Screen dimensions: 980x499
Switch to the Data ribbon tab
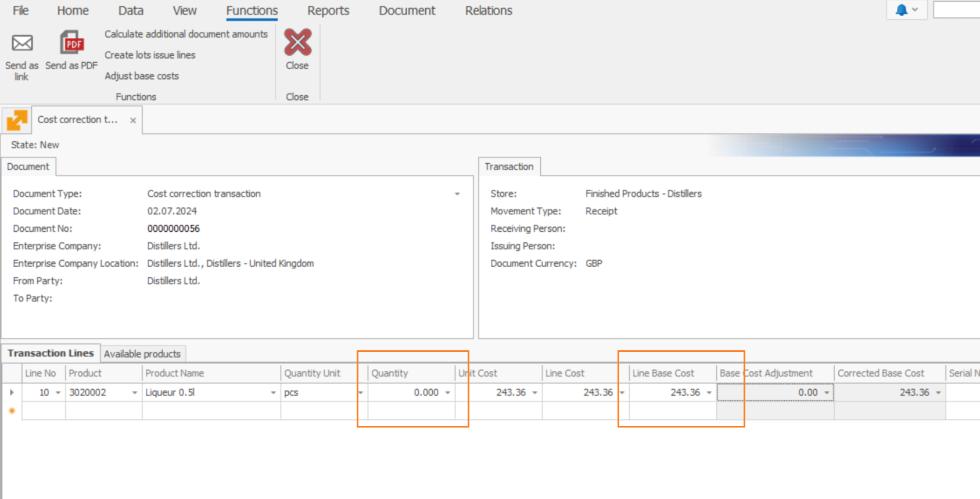(131, 10)
